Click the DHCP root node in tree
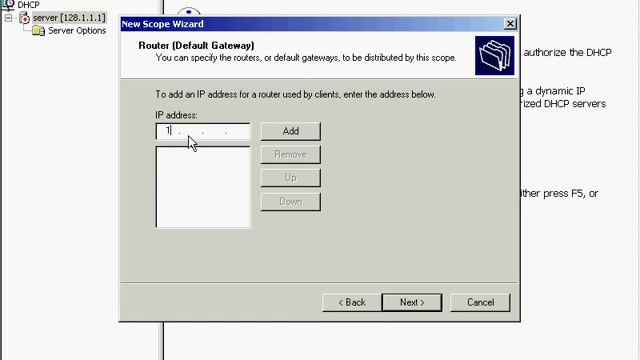The image size is (640, 360). tap(28, 5)
